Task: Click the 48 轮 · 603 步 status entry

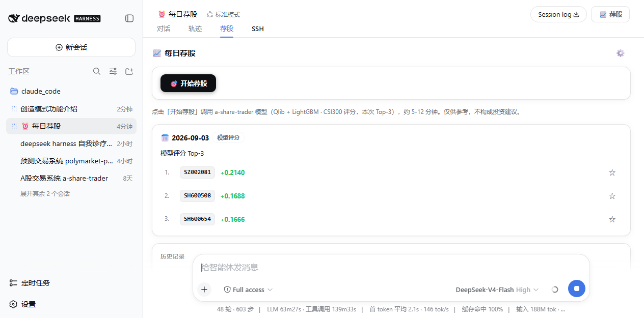Action: click(235, 309)
